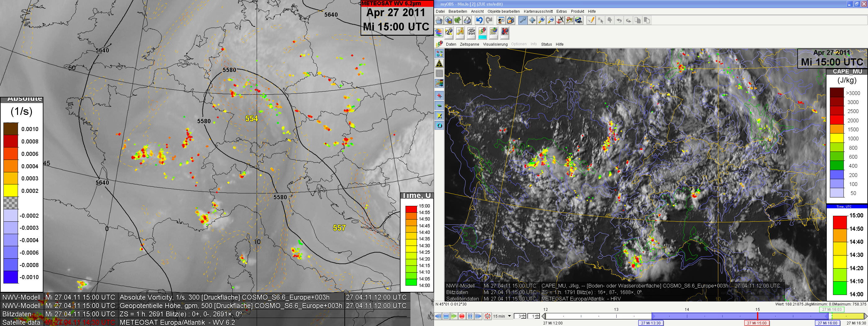Open the Visualisierung layer menu
868x326 pixels.
pyautogui.click(x=495, y=44)
